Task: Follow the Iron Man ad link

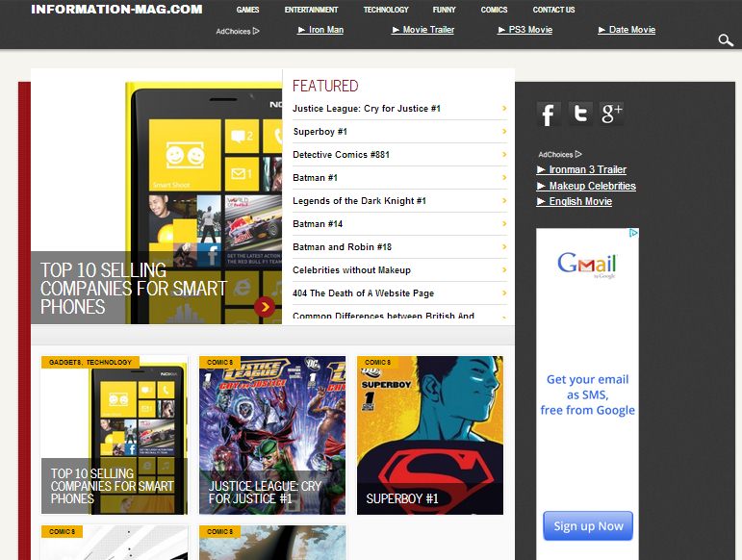Action: coord(320,30)
